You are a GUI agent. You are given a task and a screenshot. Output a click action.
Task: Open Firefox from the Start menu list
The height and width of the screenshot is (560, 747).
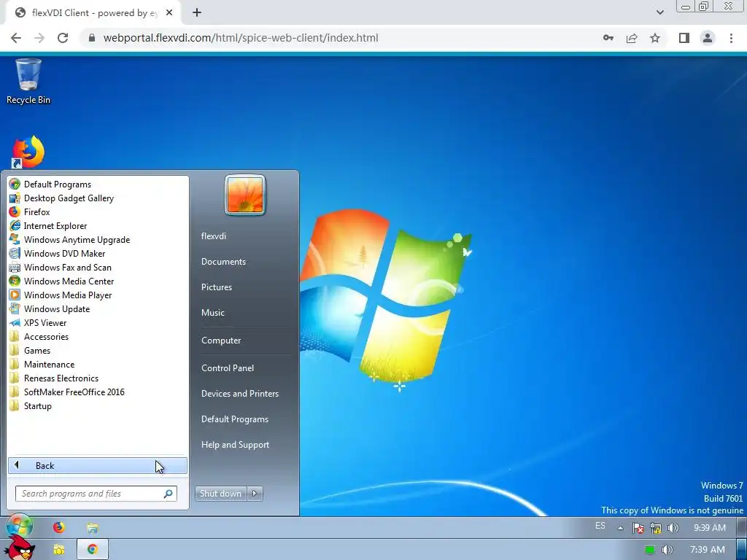tap(29, 212)
